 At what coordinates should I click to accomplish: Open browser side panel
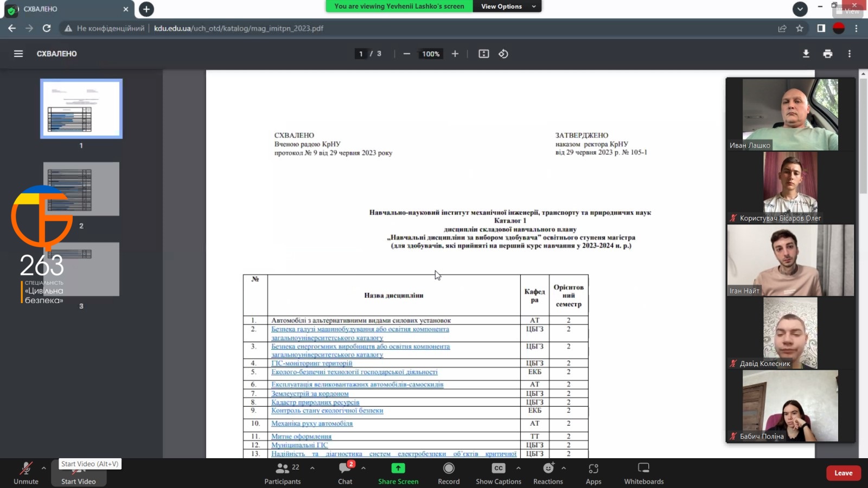821,28
